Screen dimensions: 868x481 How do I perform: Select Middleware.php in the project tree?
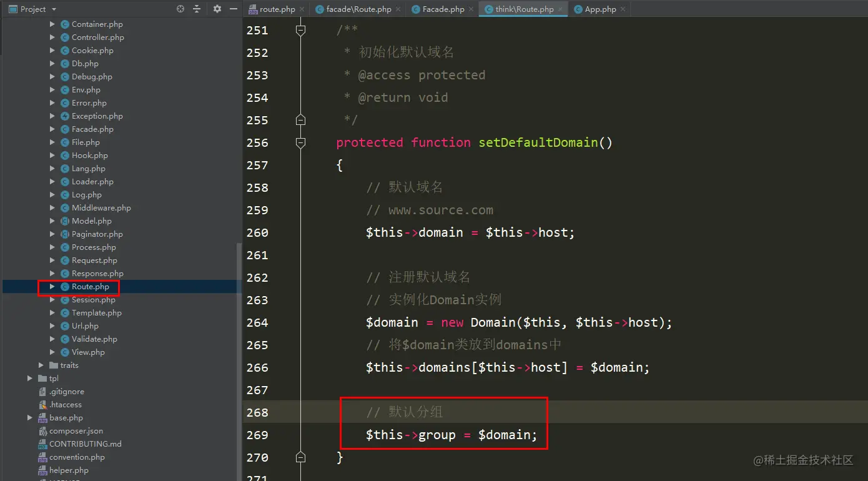click(x=101, y=208)
